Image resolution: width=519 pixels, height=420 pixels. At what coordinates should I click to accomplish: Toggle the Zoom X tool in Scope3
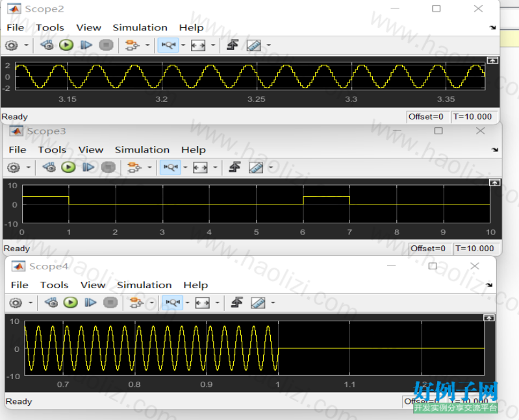pyautogui.click(x=170, y=167)
